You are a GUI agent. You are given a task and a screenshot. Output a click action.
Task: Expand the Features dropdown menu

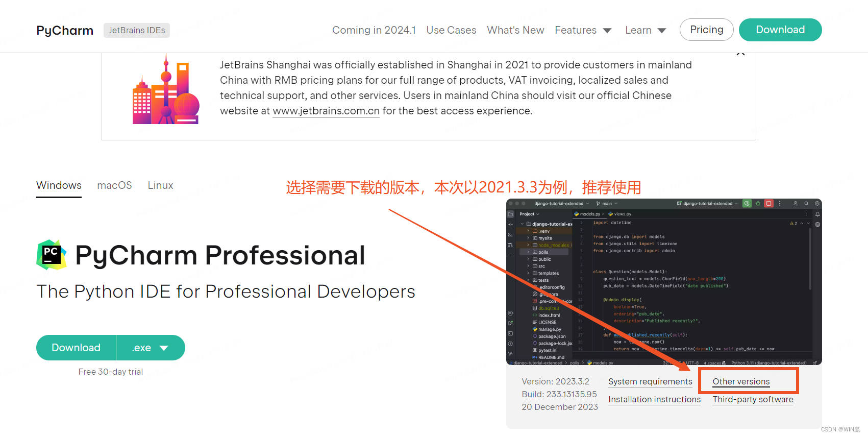click(583, 30)
